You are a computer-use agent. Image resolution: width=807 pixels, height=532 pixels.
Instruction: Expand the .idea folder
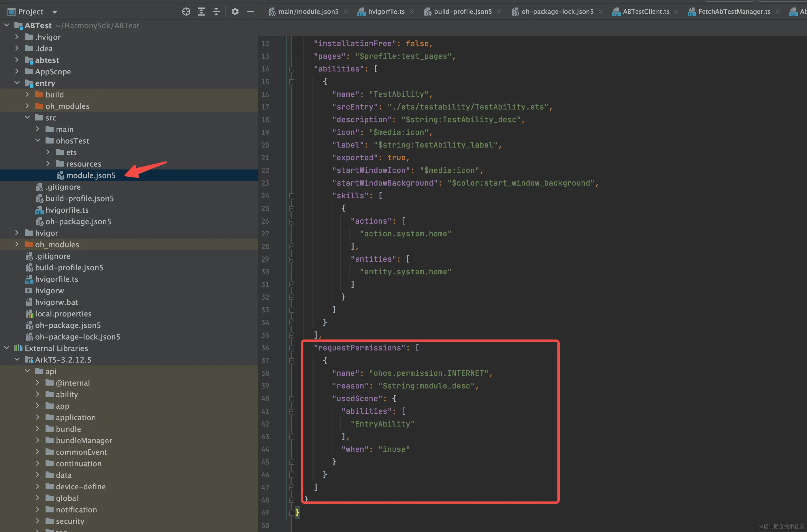coord(17,48)
